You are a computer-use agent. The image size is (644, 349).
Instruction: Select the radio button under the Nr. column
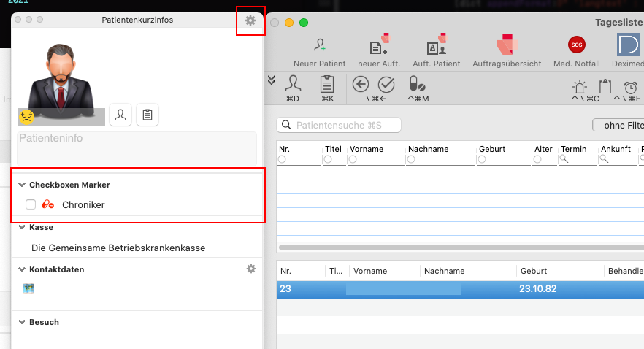coord(282,159)
